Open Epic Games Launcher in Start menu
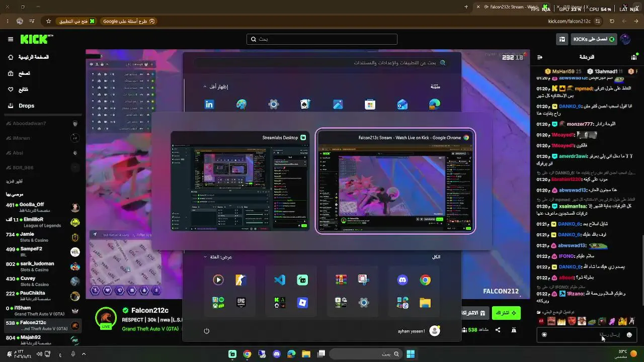The image size is (644, 362). (241, 303)
